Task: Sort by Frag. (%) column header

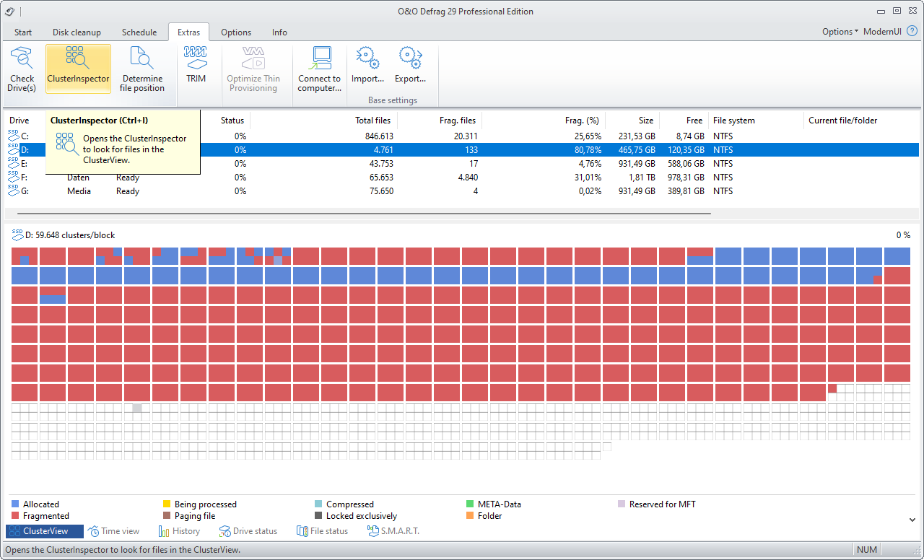Action: [582, 121]
